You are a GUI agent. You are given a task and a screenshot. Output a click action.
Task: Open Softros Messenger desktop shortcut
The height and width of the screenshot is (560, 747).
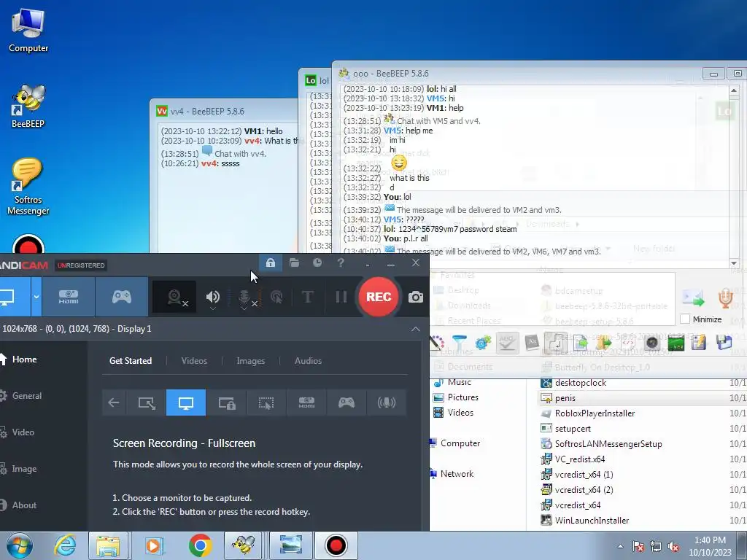pos(28,187)
